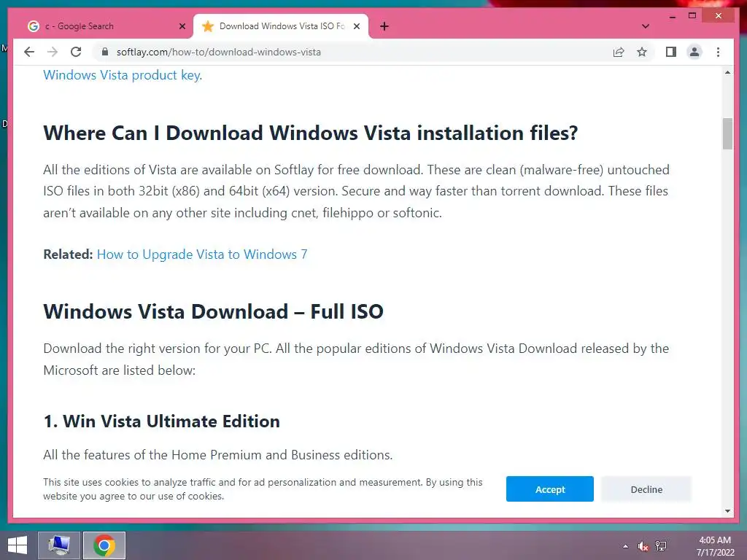747x560 pixels.
Task: View site security lock info
Action: pyautogui.click(x=105, y=52)
